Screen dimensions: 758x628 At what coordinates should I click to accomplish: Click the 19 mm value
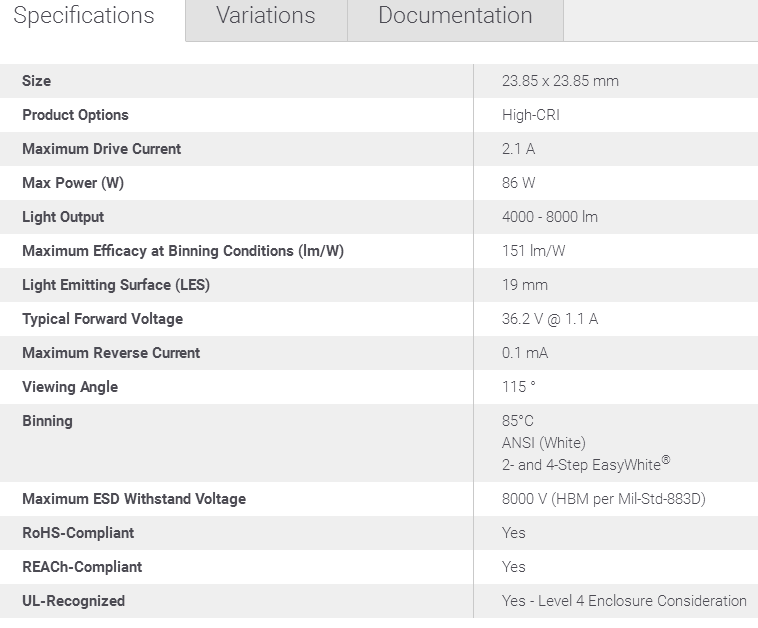point(525,285)
